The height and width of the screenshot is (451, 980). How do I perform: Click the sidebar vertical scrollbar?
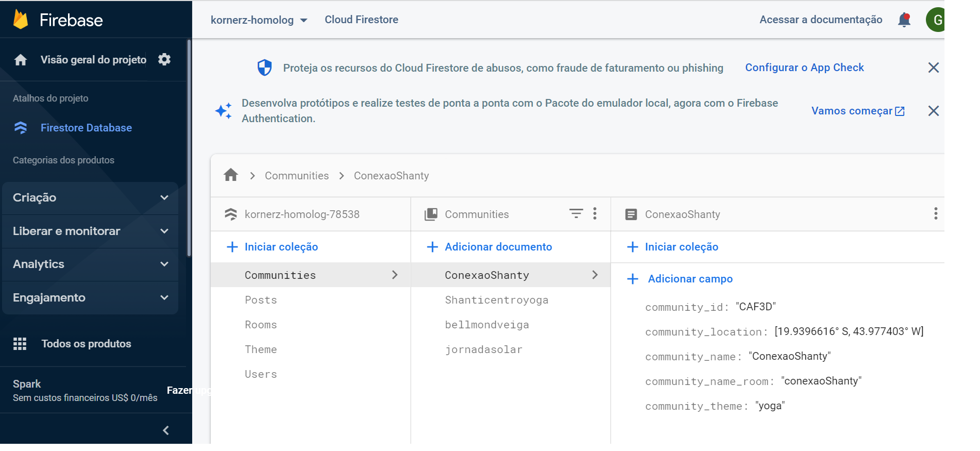point(189,148)
